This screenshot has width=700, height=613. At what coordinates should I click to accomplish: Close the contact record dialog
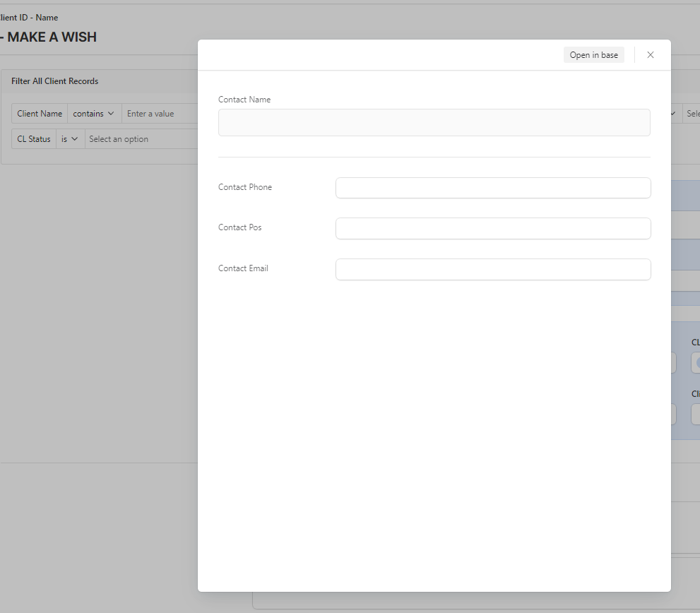point(650,55)
